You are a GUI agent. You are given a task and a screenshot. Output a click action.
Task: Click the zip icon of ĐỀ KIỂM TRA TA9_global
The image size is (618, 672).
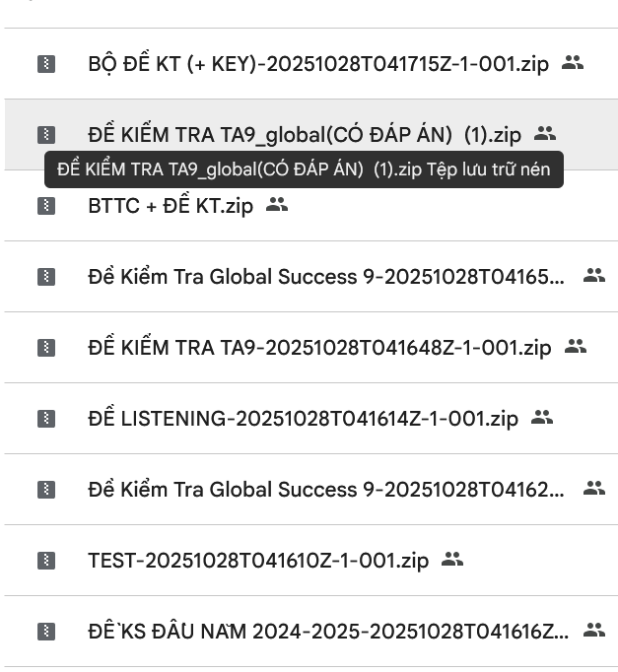[x=46, y=134]
